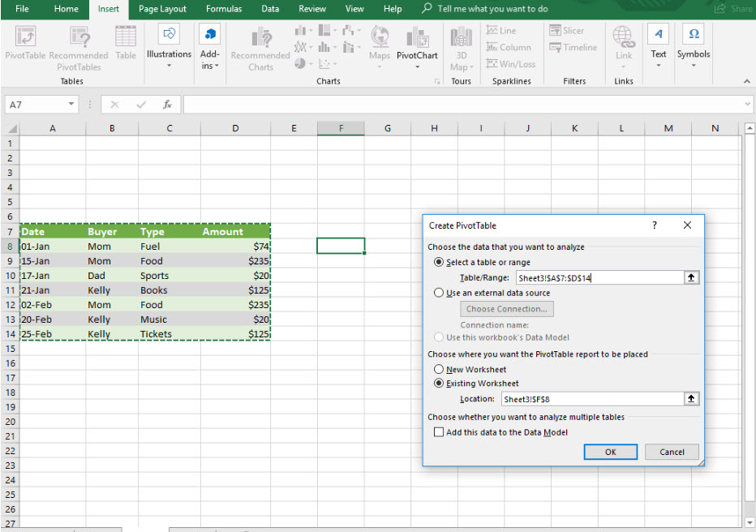Expand the Name Box dropdown arrow
This screenshot has height=532, width=756.
pyautogui.click(x=71, y=105)
